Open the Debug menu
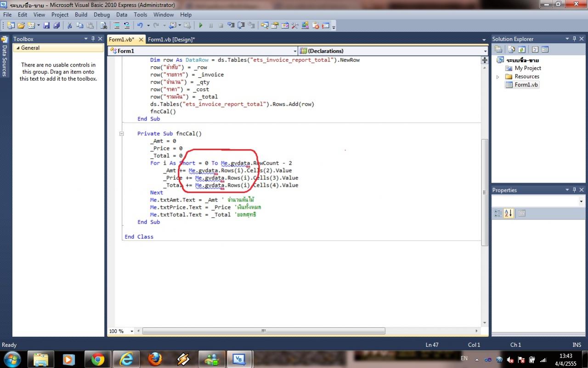 102,15
